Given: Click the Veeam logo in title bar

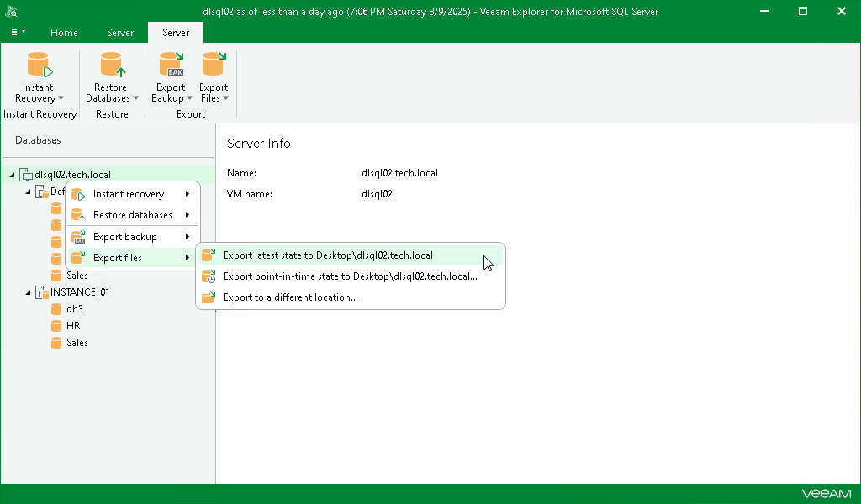Looking at the screenshot, I should coord(12,11).
